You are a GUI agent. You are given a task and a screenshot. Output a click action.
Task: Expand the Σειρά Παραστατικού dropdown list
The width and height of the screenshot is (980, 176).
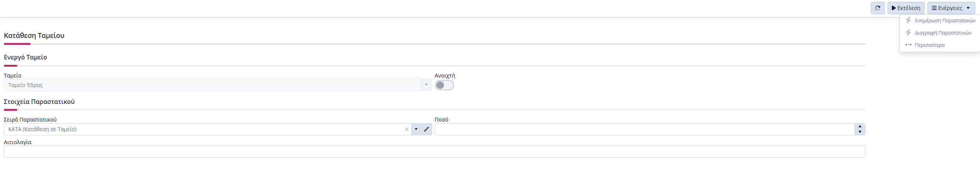point(416,129)
